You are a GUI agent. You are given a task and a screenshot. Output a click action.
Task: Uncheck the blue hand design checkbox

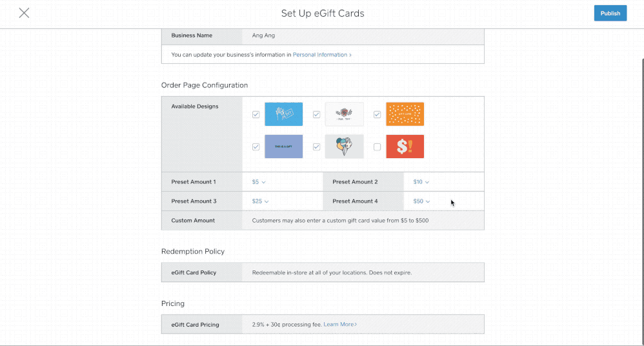point(256,114)
